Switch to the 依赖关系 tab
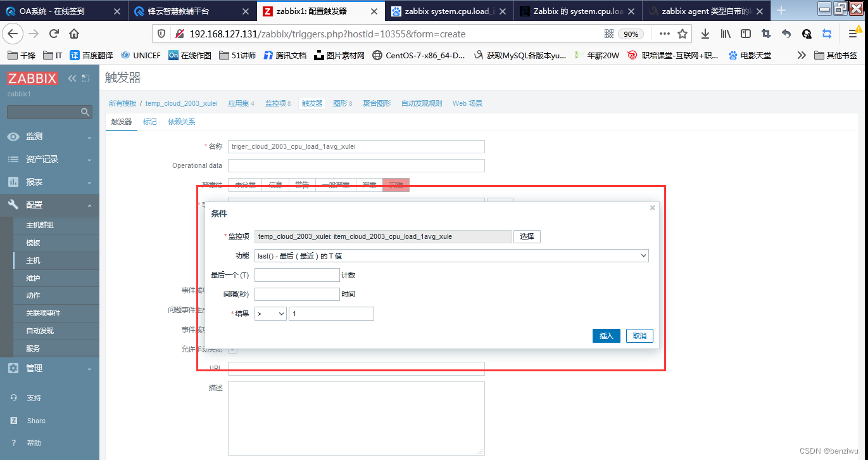The width and height of the screenshot is (868, 460). (182, 122)
